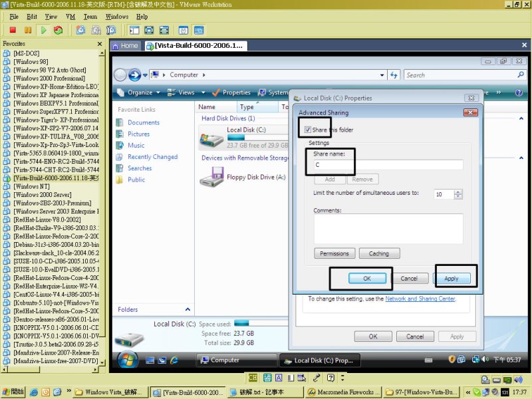Click the help question mark icon in Explorer

(x=519, y=92)
